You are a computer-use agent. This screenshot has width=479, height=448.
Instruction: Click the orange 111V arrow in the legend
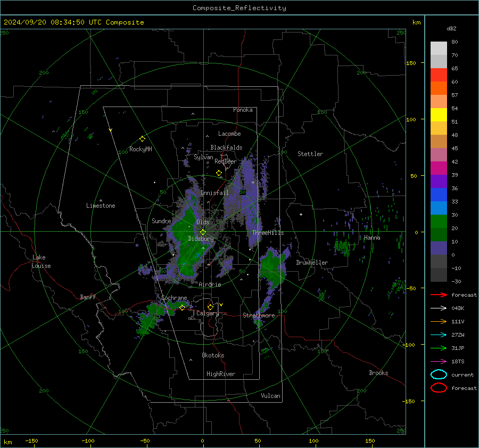pyautogui.click(x=439, y=321)
